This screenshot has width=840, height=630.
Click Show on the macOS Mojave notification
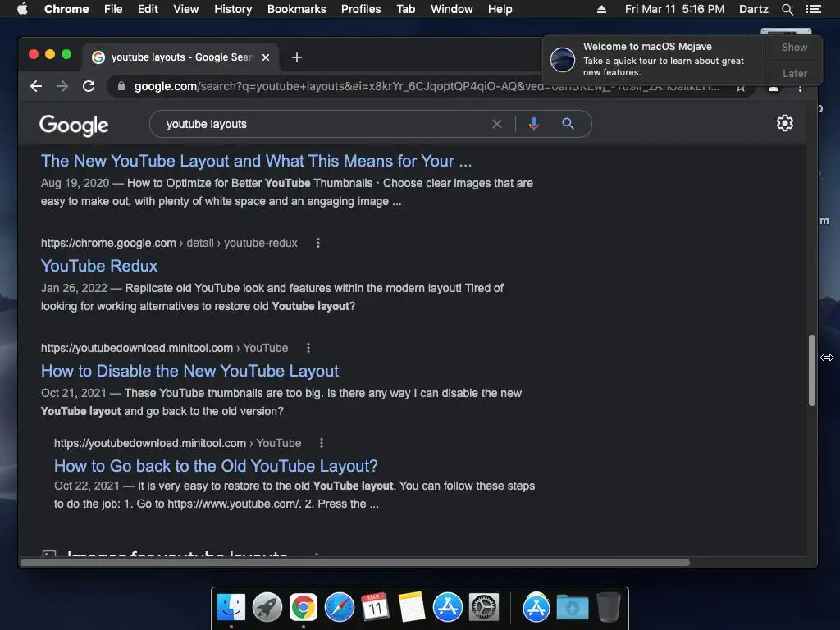point(794,47)
